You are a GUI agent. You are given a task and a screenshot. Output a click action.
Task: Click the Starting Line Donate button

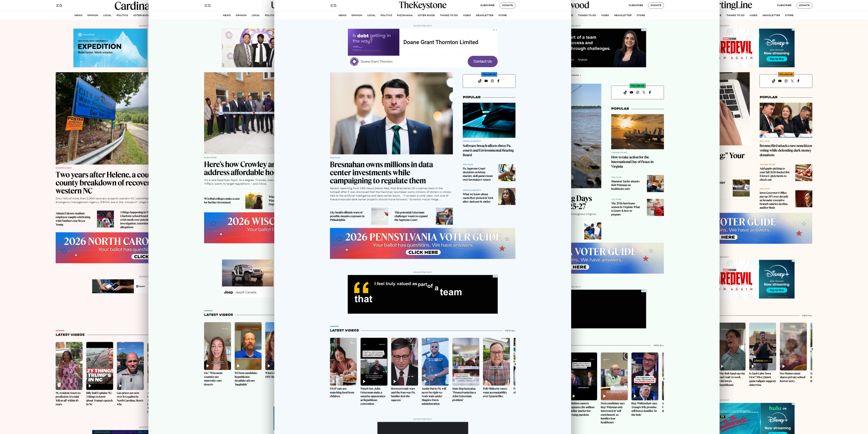click(x=804, y=5)
